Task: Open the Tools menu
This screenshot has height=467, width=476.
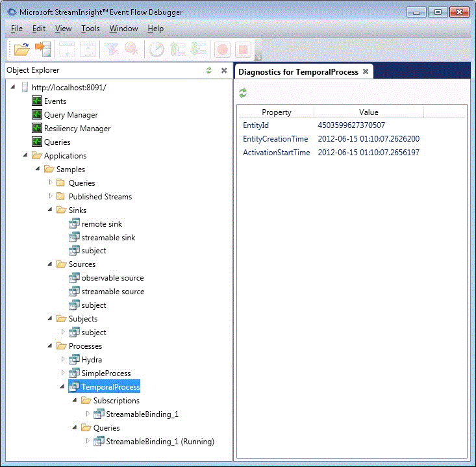Action: tap(90, 29)
